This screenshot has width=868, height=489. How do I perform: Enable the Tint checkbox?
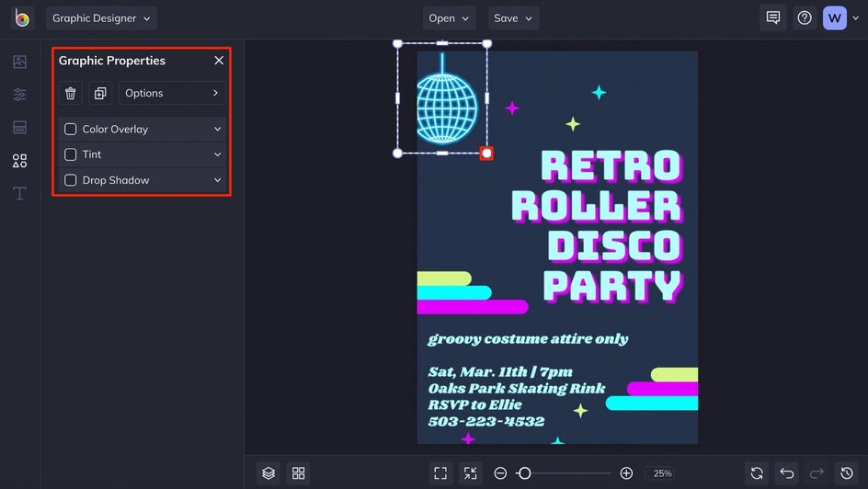70,154
